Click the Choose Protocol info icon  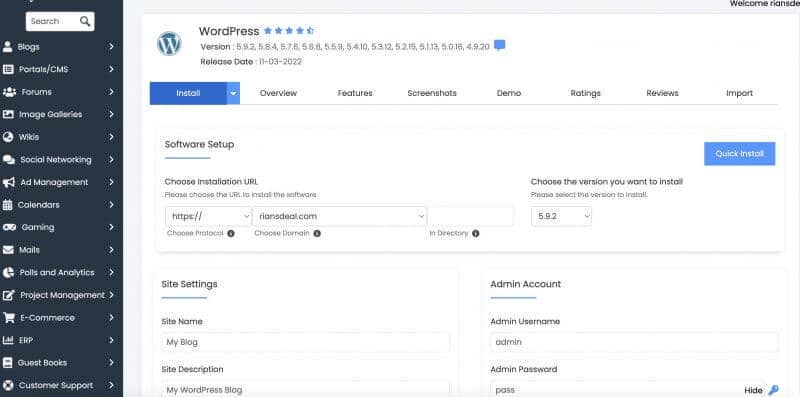point(231,233)
